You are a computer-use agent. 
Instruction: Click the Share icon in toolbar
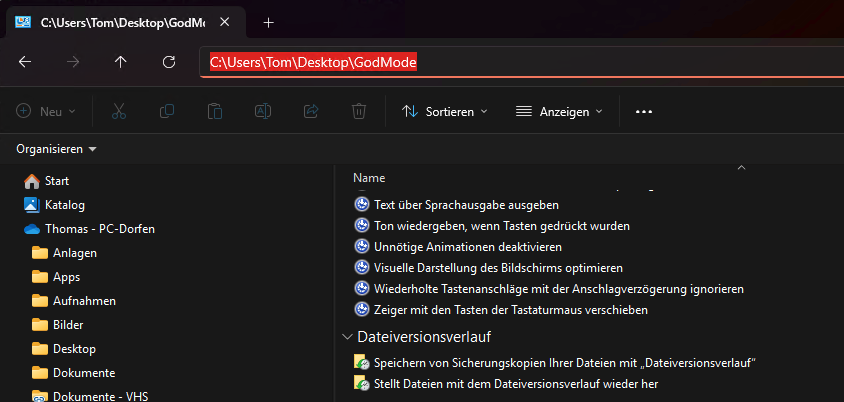(x=311, y=112)
